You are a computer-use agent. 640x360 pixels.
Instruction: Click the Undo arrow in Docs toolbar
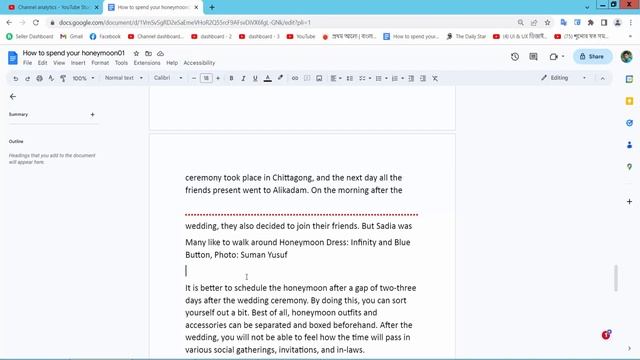coord(16,78)
